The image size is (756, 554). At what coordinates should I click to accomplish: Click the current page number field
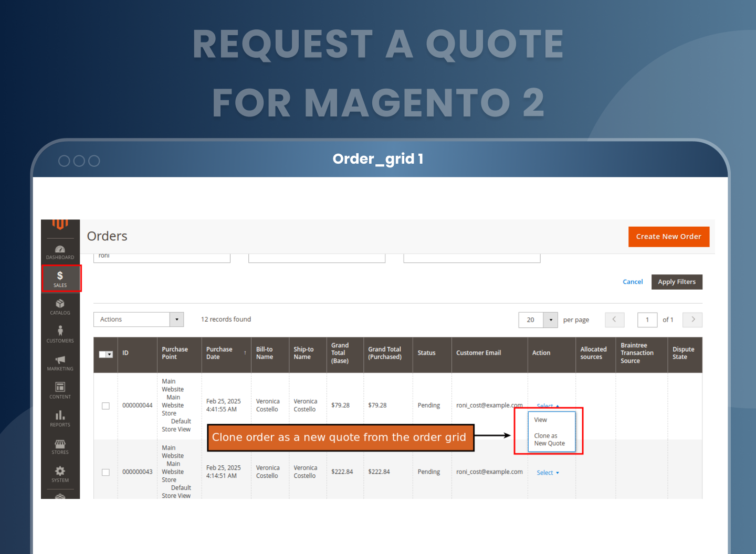point(647,319)
